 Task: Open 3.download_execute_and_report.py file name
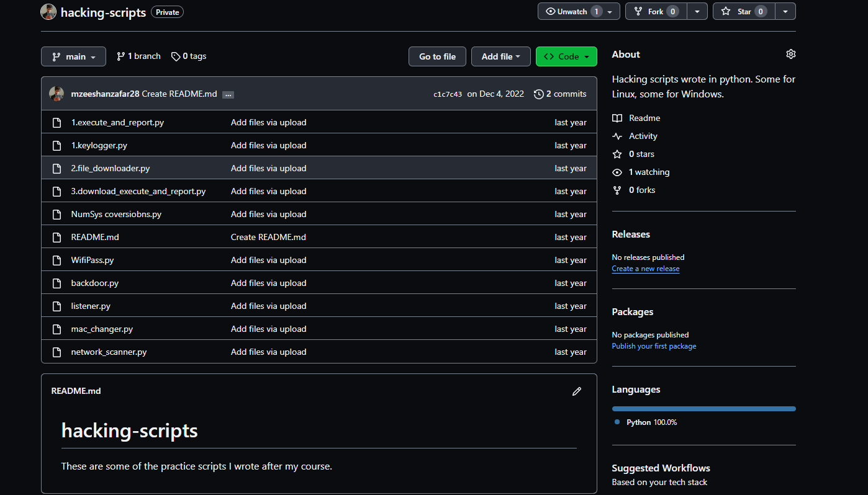pos(138,191)
